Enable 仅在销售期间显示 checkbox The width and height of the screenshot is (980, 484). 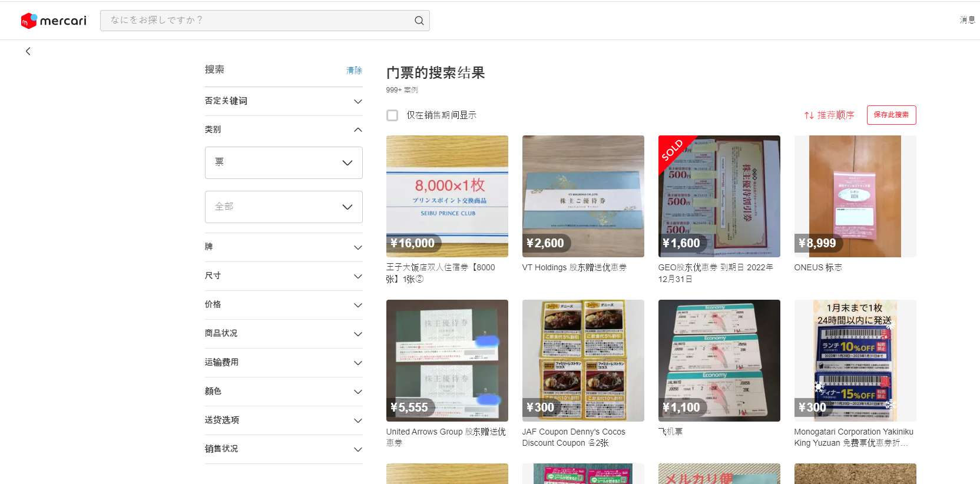click(x=392, y=115)
